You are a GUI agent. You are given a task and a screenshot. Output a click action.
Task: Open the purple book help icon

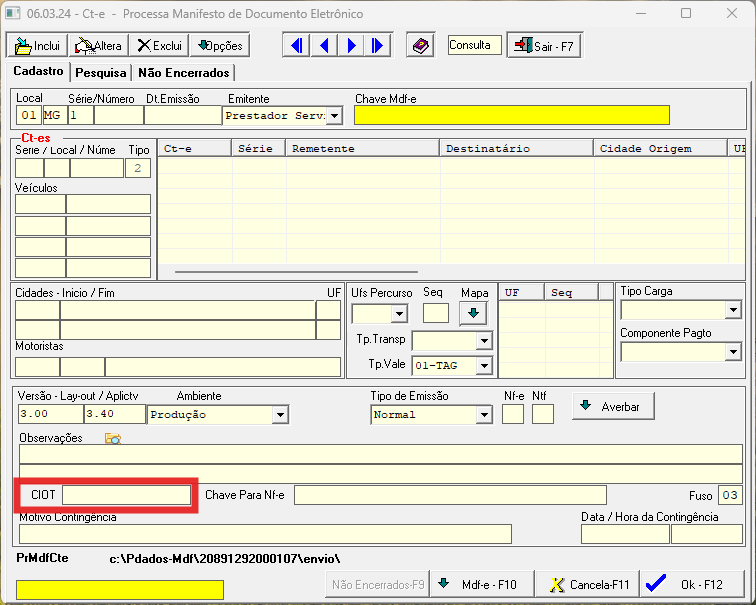pos(420,46)
